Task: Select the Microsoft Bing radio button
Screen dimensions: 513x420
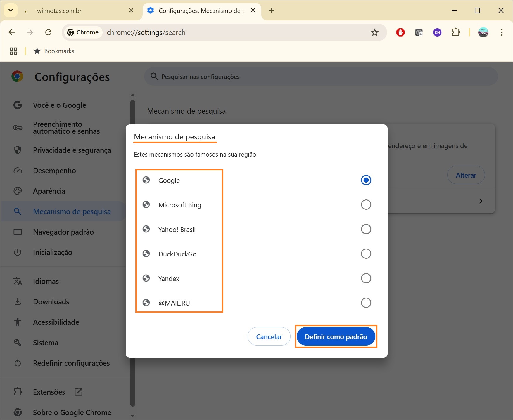Action: (366, 205)
